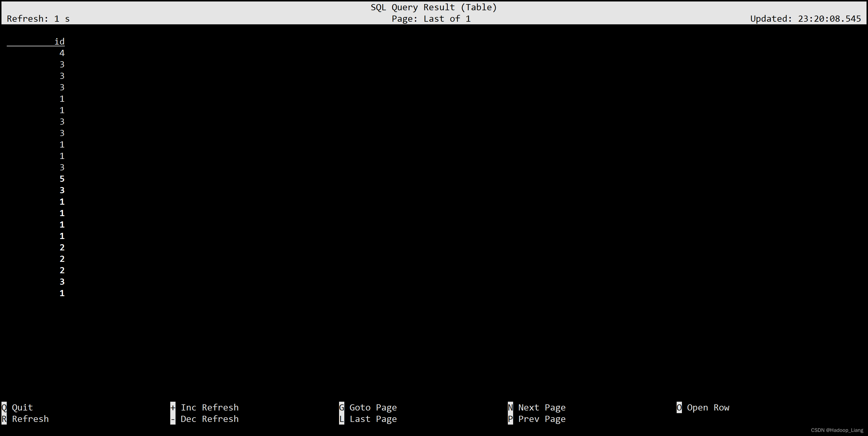Screen dimensions: 868x436
Task: Click the Page indicator showing Last of 1
Action: [433, 19]
